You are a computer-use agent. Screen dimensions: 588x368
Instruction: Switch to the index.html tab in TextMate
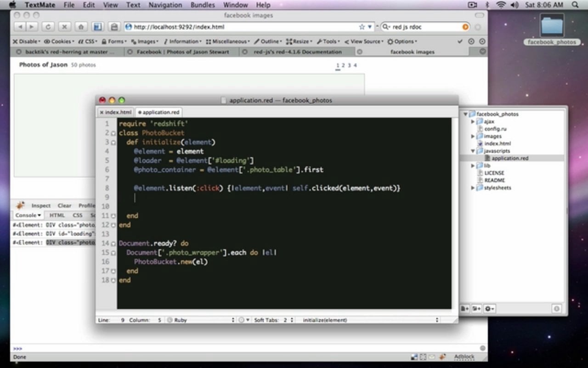(116, 112)
